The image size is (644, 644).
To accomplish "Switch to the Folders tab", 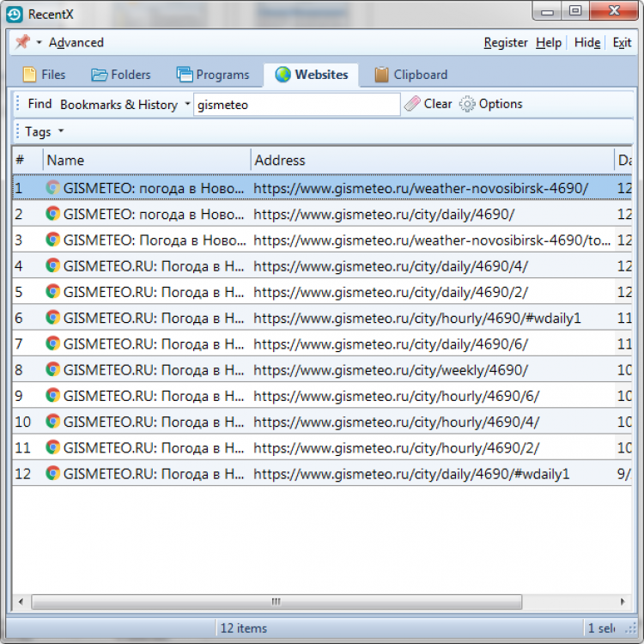I will click(x=121, y=75).
